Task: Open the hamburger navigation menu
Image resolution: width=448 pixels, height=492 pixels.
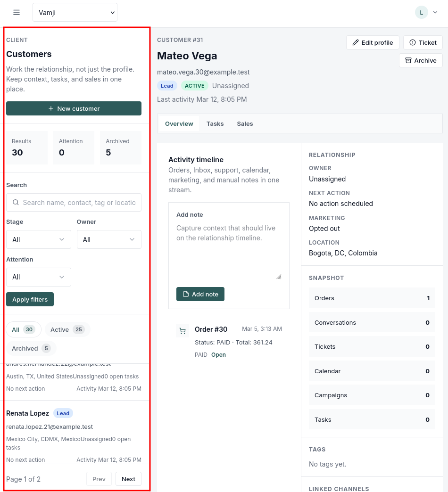Action: 17,12
